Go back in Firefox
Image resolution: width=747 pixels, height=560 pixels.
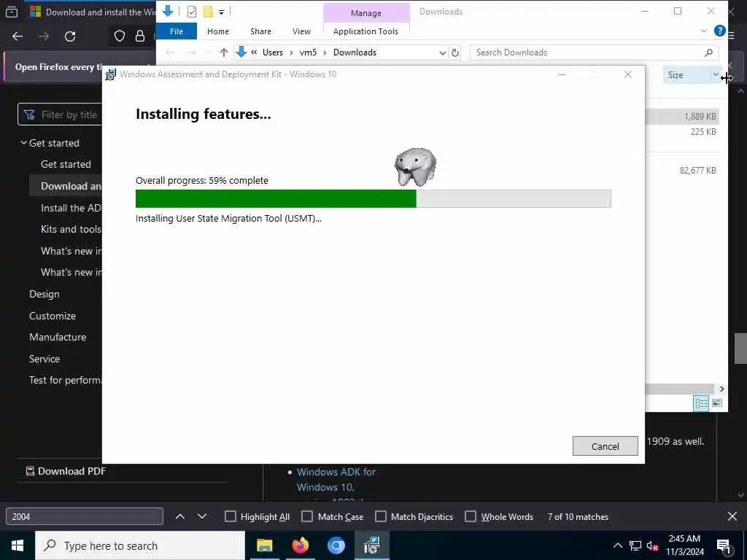coord(18,36)
